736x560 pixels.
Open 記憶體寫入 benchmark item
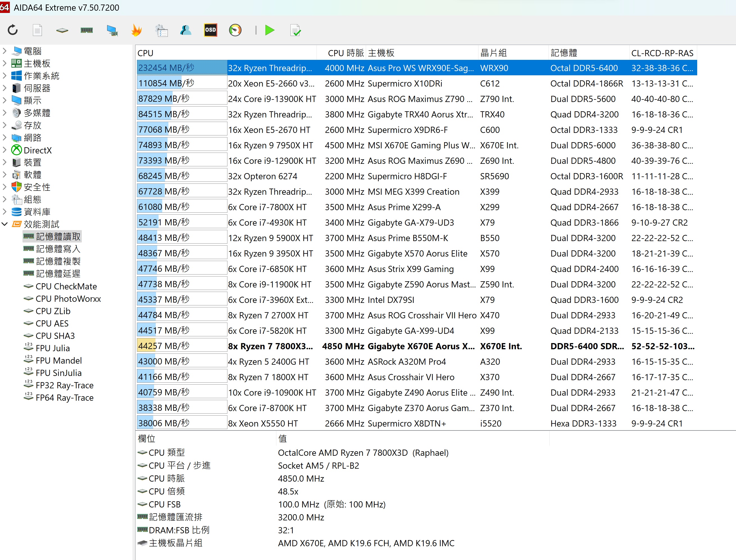click(52, 249)
